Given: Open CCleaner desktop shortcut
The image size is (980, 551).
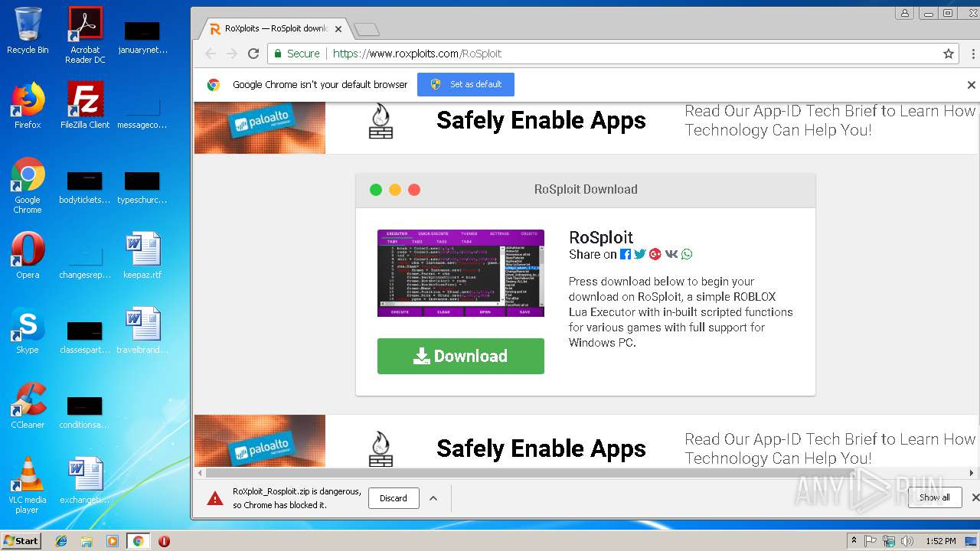Looking at the screenshot, I should pyautogui.click(x=28, y=405).
